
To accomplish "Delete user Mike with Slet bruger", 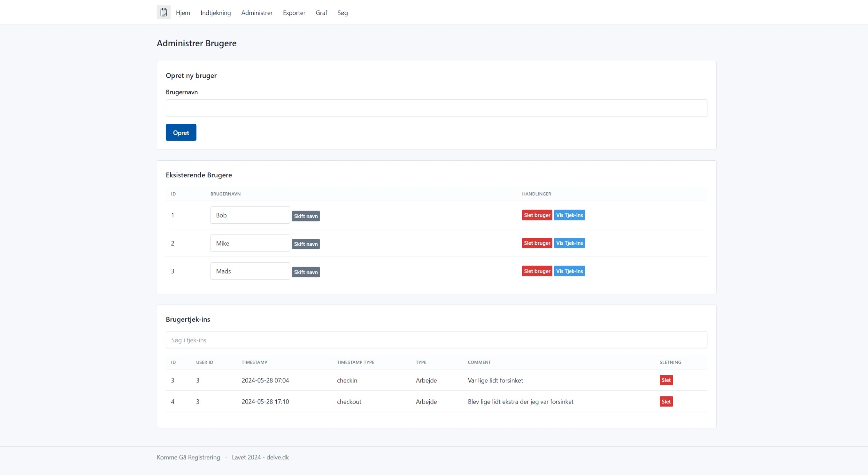I will (x=537, y=243).
